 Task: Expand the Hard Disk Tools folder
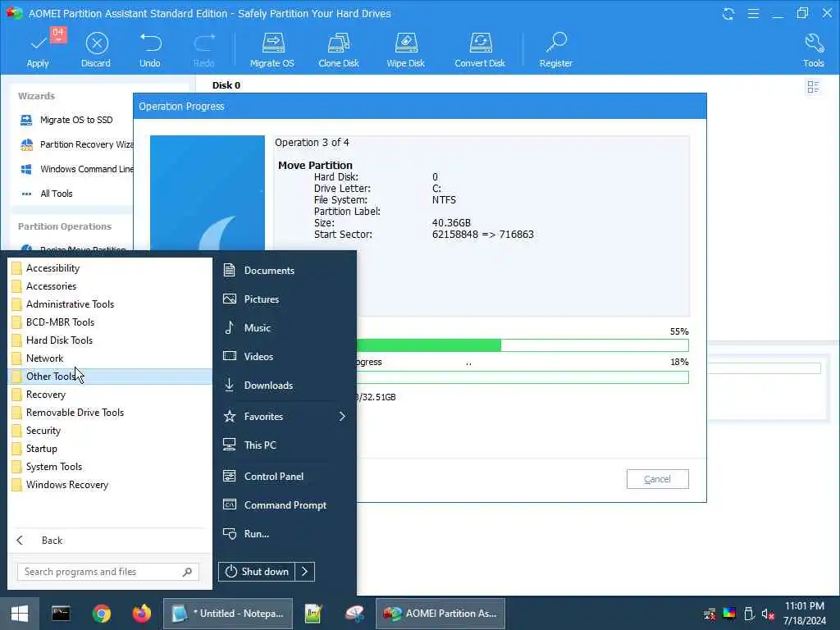[x=111, y=340]
